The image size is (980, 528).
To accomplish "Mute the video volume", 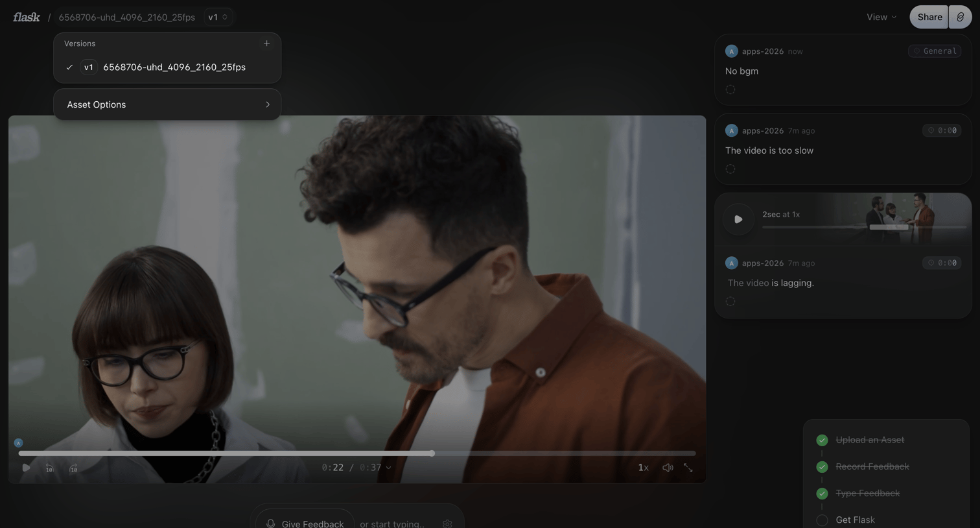I will click(x=668, y=468).
